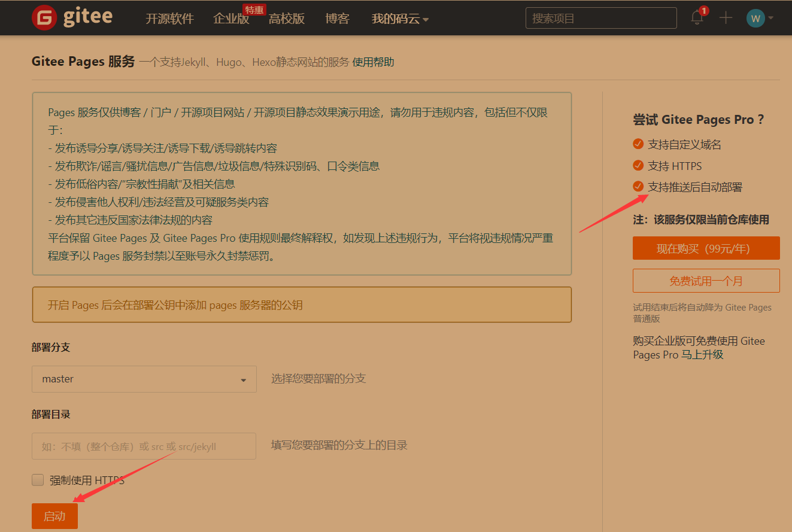Viewport: 792px width, 532px height.
Task: Expand the 部署分支 master dropdown
Action: point(144,379)
